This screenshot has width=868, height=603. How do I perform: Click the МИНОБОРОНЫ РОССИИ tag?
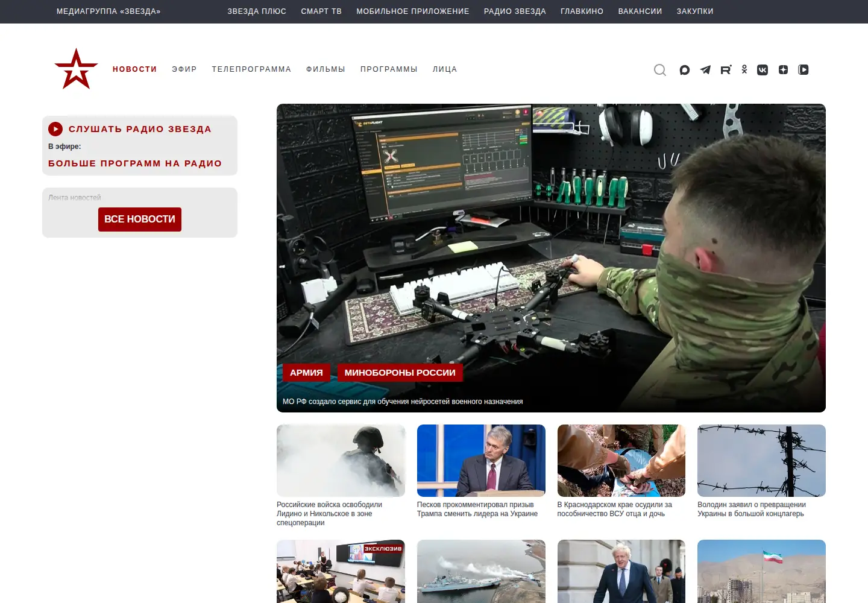click(x=400, y=373)
